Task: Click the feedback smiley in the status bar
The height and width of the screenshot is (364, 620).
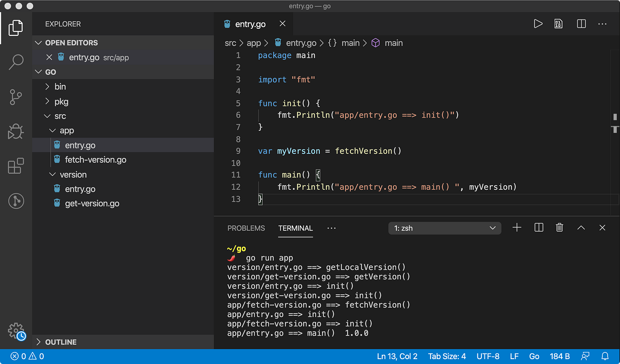Action: (585, 356)
